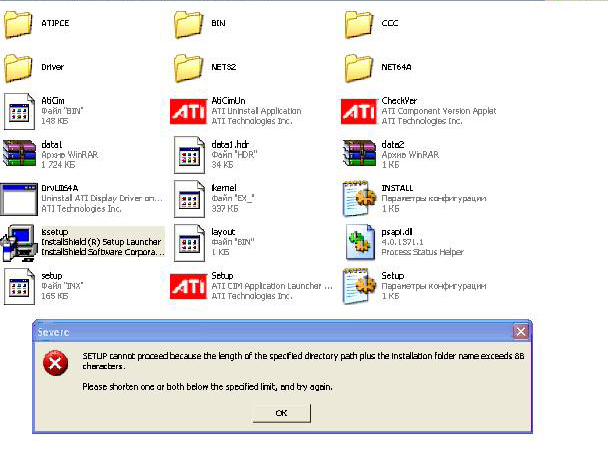Select the CheckVer ATI applet icon
Image resolution: width=608 pixels, height=473 pixels.
pyautogui.click(x=359, y=112)
